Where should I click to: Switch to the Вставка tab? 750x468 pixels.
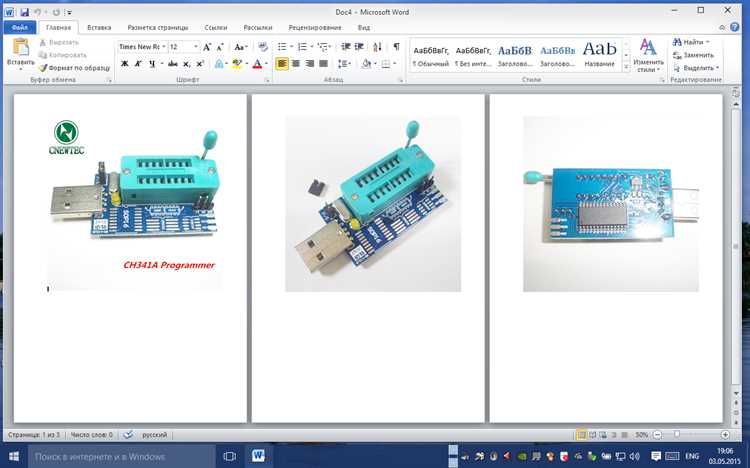tap(99, 27)
